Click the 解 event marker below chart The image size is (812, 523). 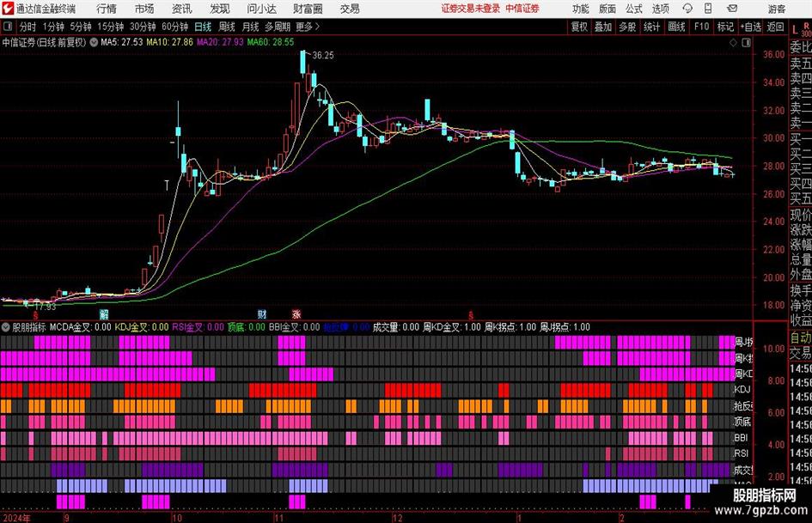point(104,313)
